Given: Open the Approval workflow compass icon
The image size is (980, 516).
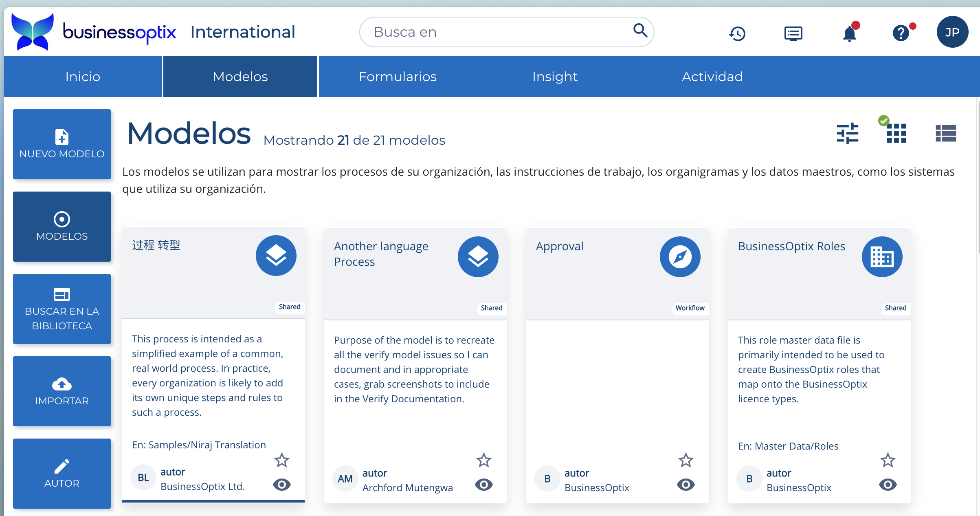Looking at the screenshot, I should (x=680, y=257).
